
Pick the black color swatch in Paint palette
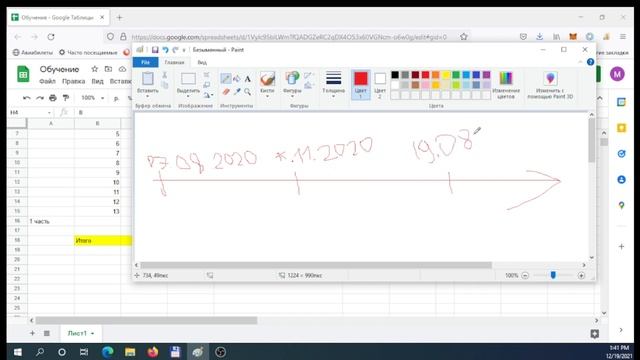pyautogui.click(x=395, y=75)
